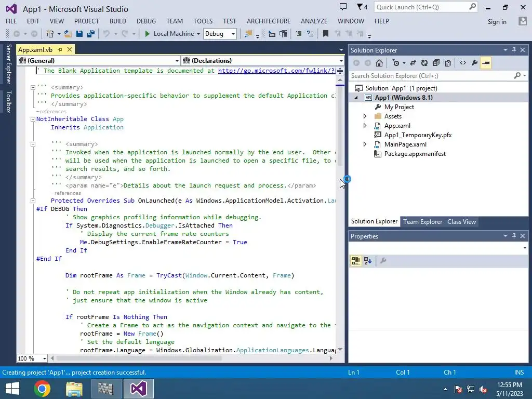Select My Project in Solution Explorer
This screenshot has height=399, width=532.
[x=399, y=107]
